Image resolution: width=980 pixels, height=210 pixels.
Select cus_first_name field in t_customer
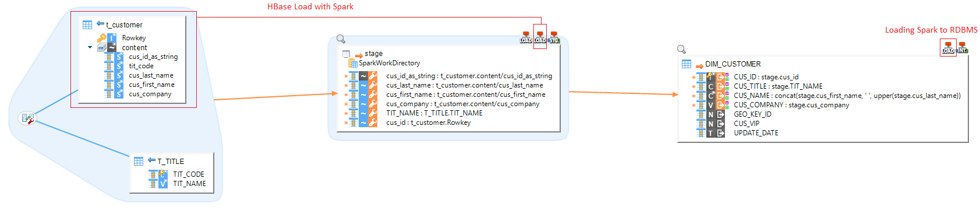151,85
